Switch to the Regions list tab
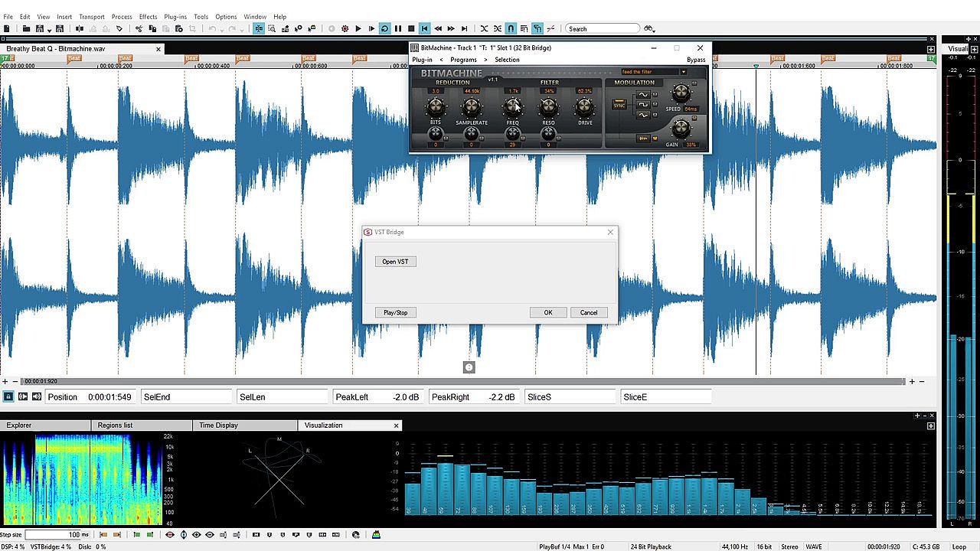The width and height of the screenshot is (980, 551). (115, 425)
